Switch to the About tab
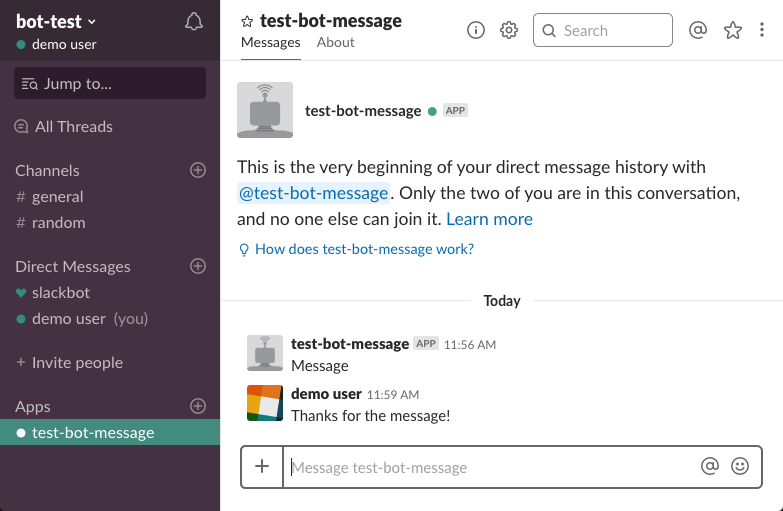Screen dimensions: 783x511 (336, 42)
